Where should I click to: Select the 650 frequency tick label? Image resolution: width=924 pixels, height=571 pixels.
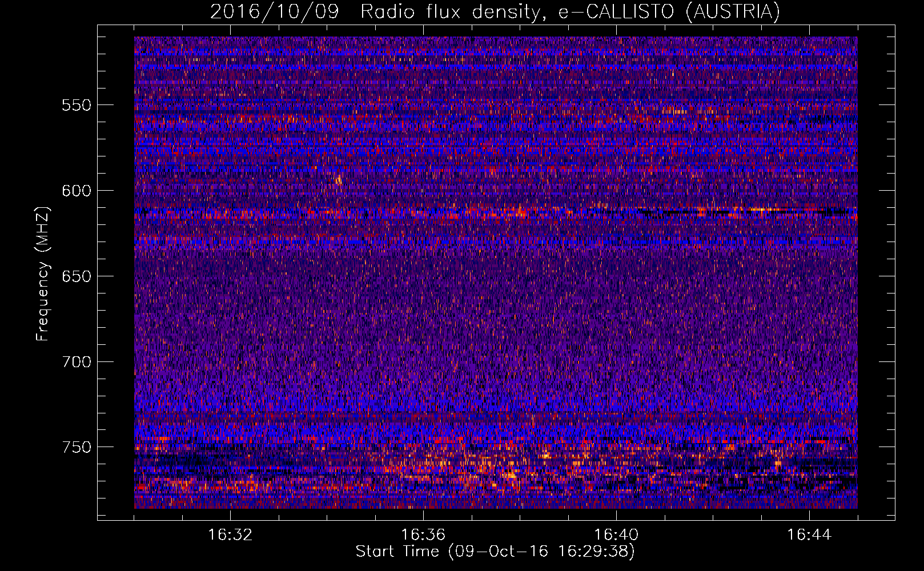click(77, 276)
